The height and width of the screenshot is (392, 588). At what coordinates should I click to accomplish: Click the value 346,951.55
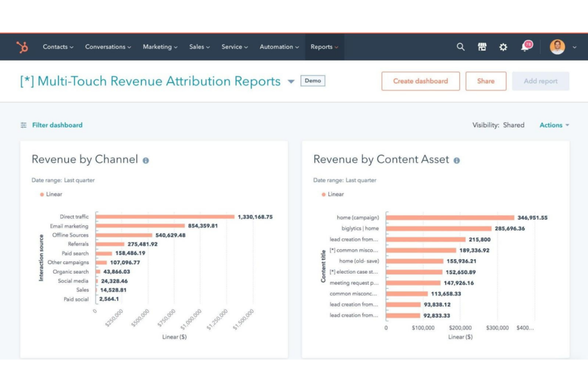click(532, 218)
